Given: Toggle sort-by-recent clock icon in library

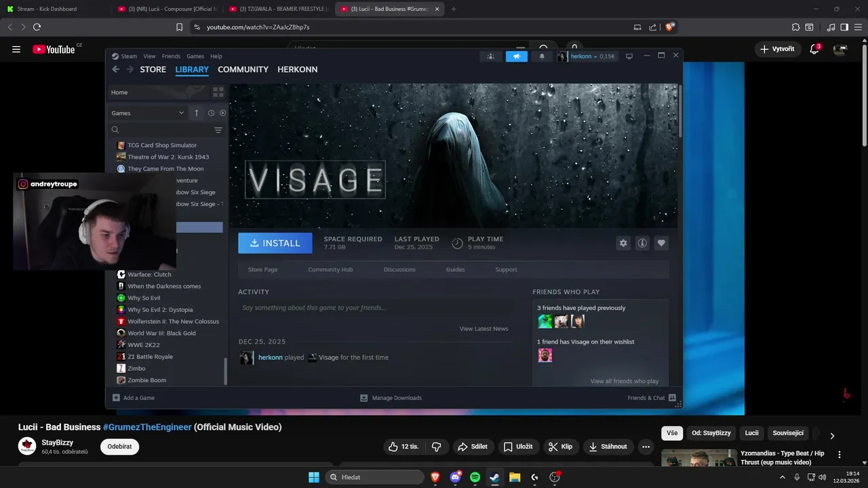Looking at the screenshot, I should point(211,113).
